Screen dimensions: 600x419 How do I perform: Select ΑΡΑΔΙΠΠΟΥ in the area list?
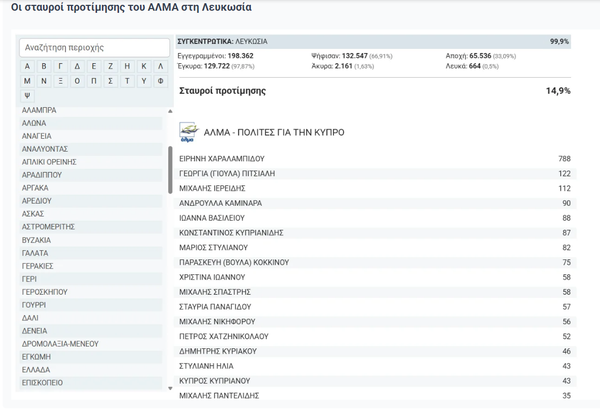tap(91, 175)
